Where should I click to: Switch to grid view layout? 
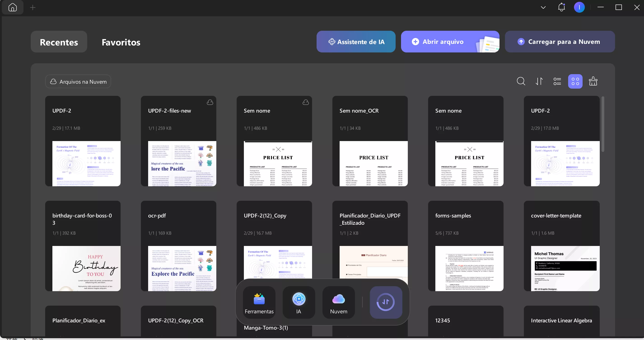(x=575, y=81)
